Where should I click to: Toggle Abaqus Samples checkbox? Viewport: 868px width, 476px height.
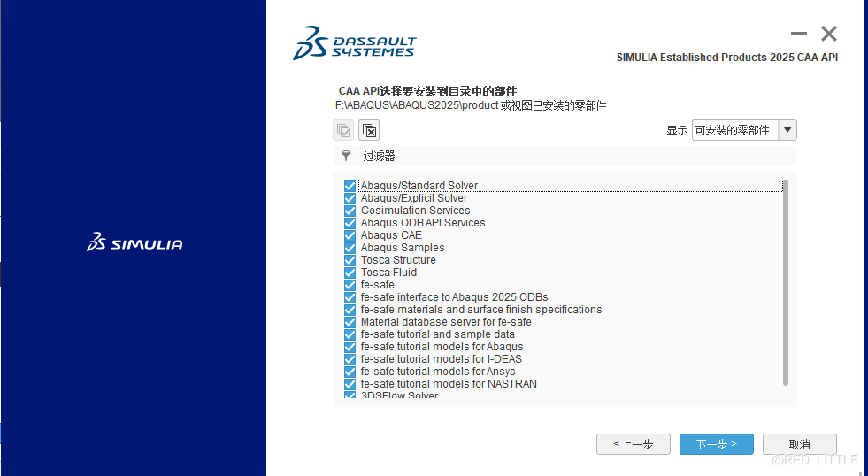tap(350, 248)
